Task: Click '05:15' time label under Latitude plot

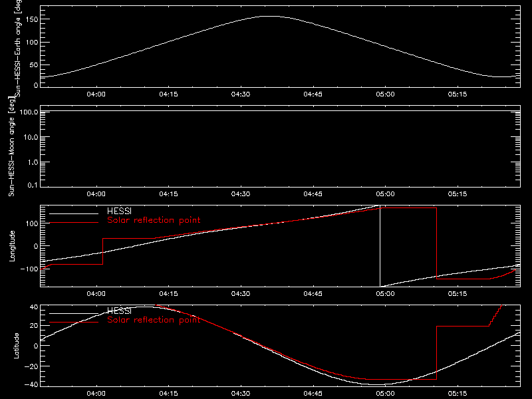Action: click(x=458, y=394)
